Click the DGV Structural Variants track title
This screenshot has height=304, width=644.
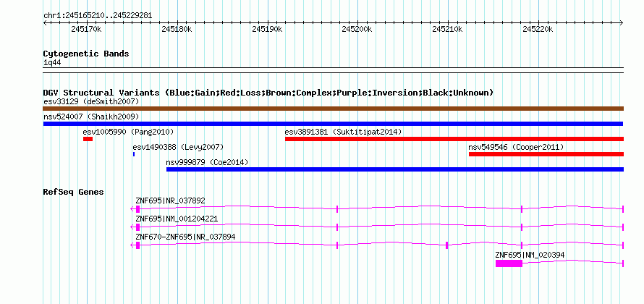(268, 93)
